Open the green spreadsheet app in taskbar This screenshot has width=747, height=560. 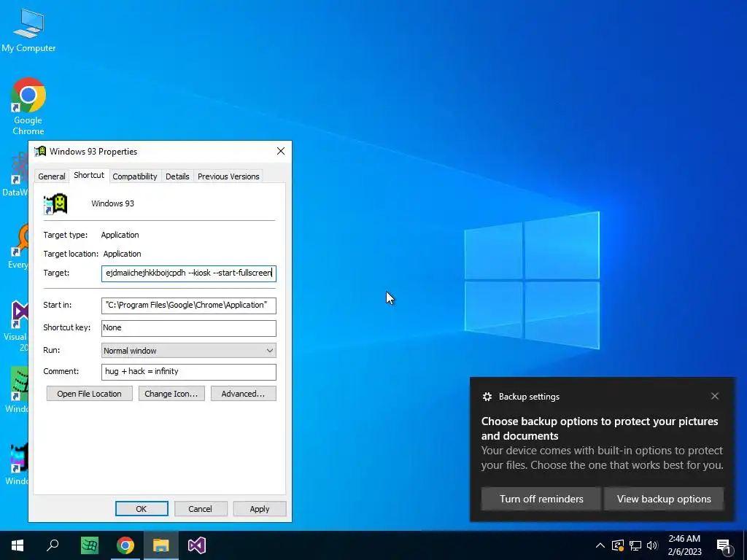90,545
